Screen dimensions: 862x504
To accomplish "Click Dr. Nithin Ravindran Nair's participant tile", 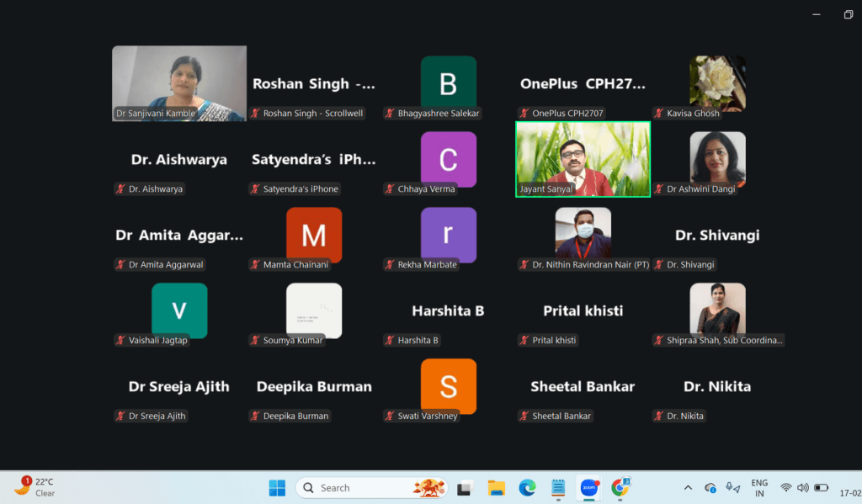I will [x=583, y=233].
